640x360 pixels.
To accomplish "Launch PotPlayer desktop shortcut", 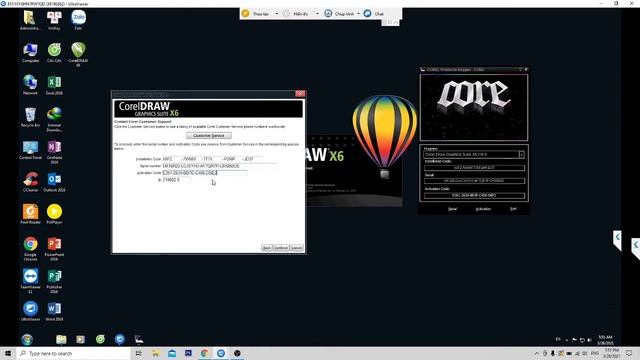I will tap(54, 214).
